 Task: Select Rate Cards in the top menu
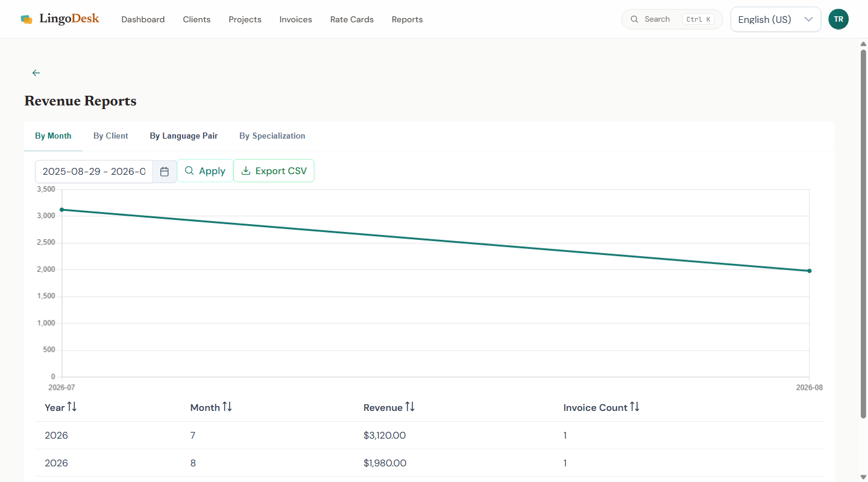(352, 19)
